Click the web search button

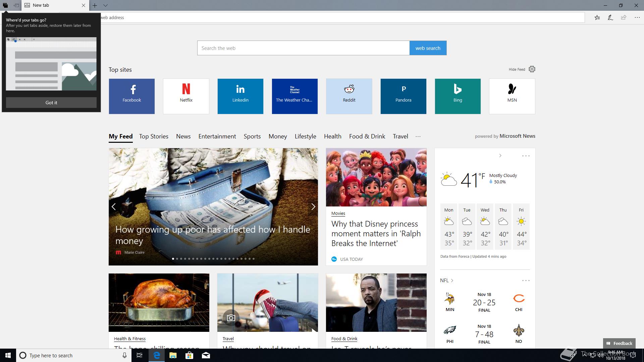[428, 48]
